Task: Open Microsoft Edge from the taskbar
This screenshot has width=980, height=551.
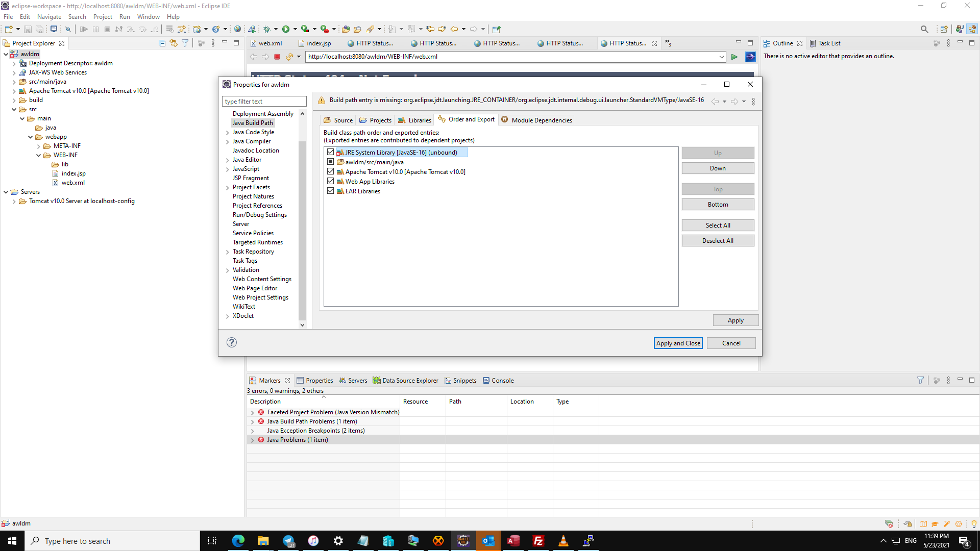Action: coord(238,541)
